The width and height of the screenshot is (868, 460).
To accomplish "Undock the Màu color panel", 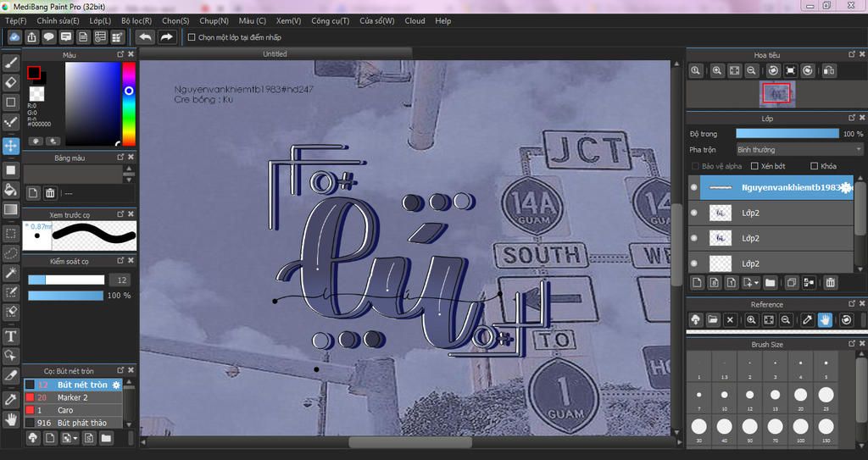I will pyautogui.click(x=120, y=54).
